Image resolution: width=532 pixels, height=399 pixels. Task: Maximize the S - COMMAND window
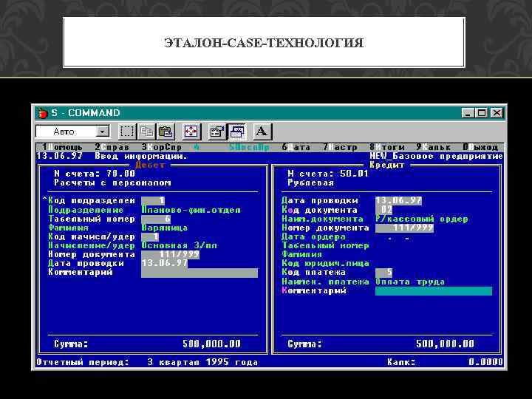coord(482,113)
